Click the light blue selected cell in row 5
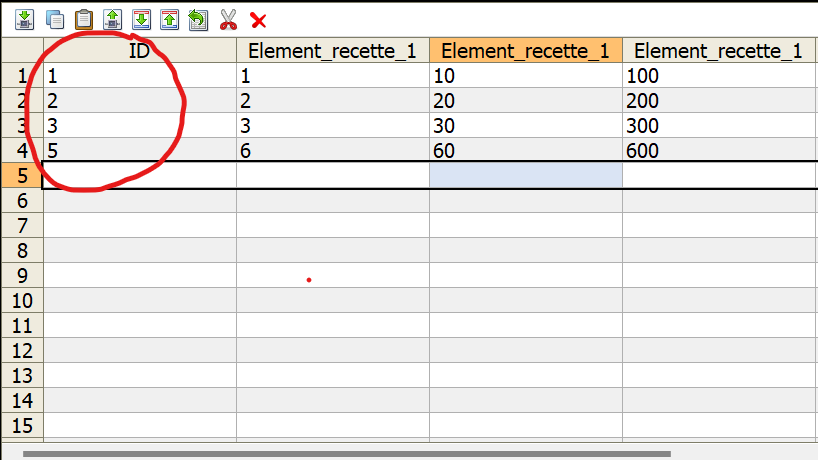 pos(526,175)
